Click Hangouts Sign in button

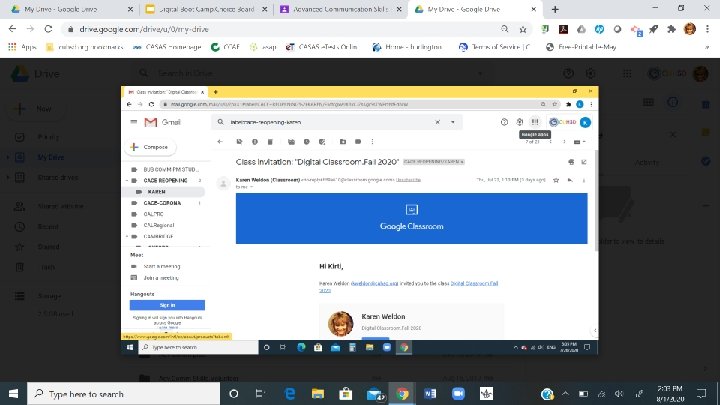click(167, 305)
